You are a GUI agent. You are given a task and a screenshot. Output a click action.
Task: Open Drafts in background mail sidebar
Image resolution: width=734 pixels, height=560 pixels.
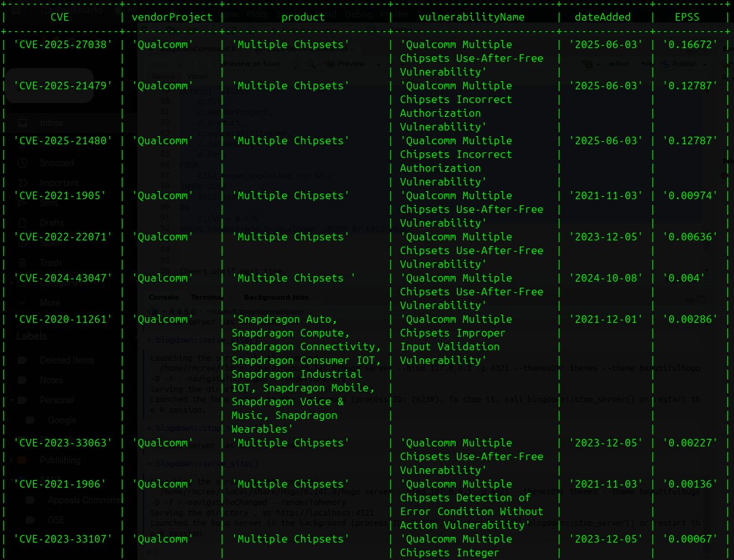[51, 223]
